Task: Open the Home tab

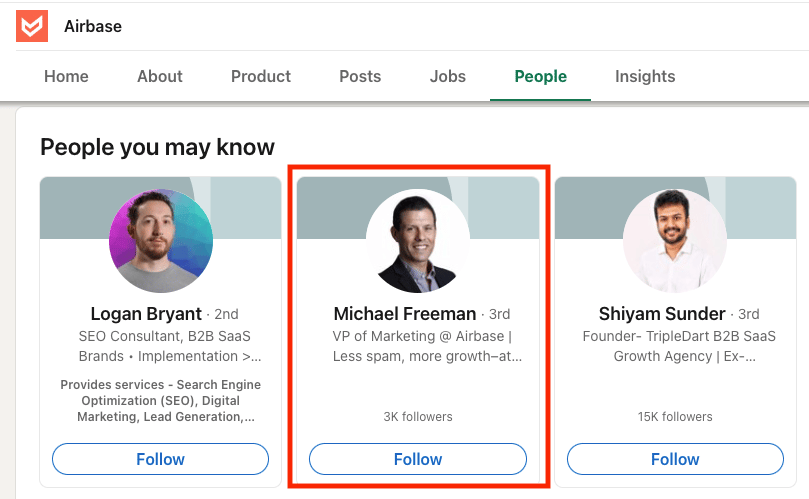Action: click(x=66, y=76)
